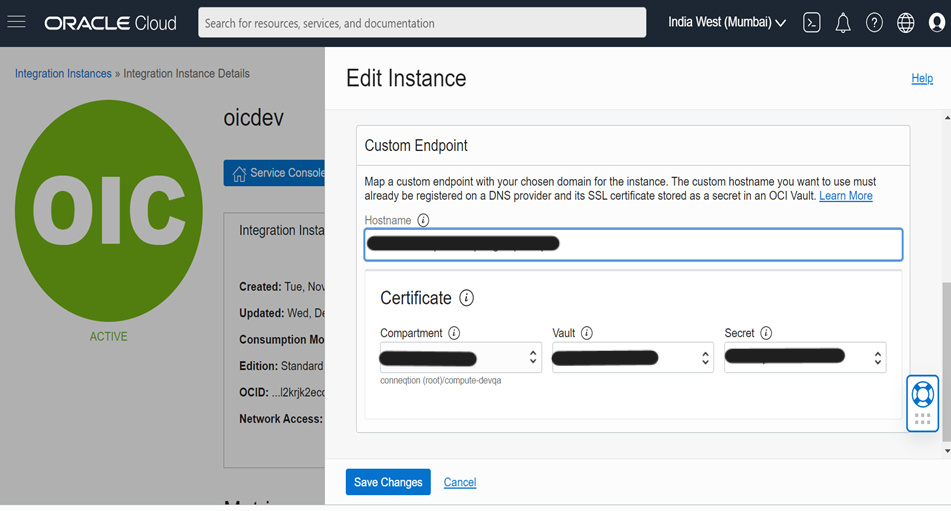Click the green OIC instance logo
This screenshot has width=951, height=511.
pyautogui.click(x=109, y=210)
